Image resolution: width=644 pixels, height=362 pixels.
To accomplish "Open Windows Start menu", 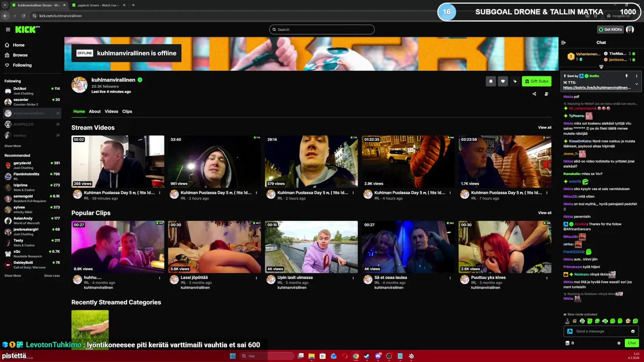I will (x=232, y=356).
